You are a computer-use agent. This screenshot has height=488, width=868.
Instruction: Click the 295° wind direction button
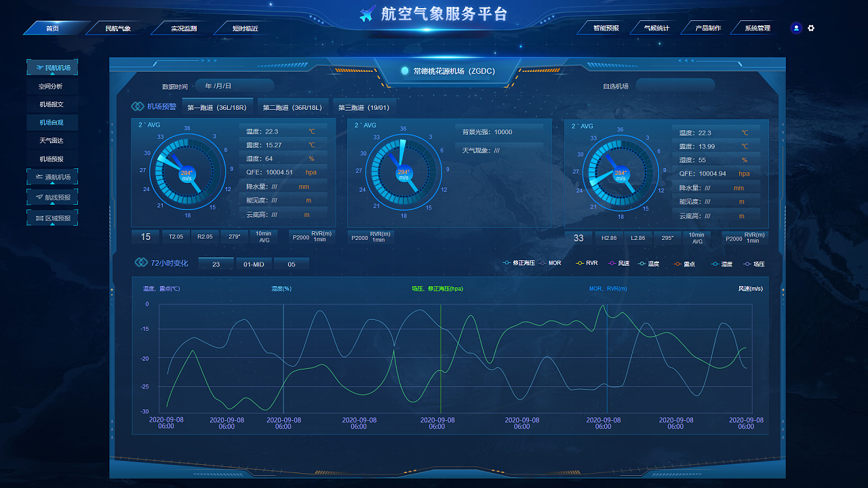coord(667,237)
